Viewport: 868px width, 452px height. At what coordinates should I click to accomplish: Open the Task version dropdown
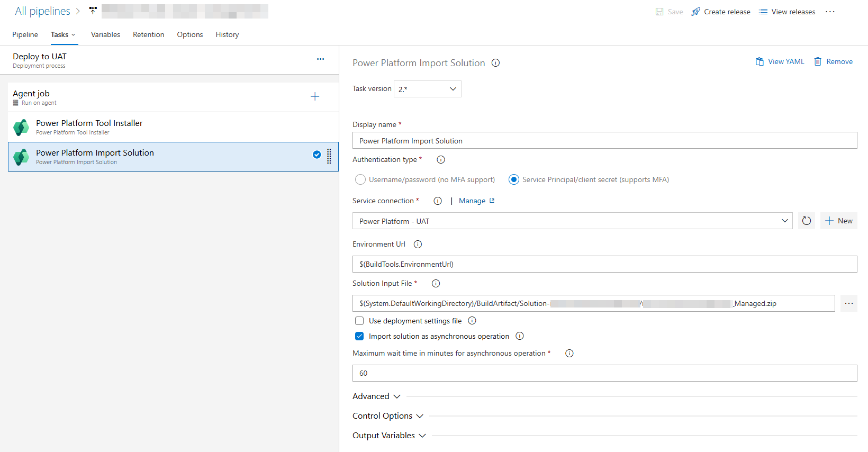(427, 89)
